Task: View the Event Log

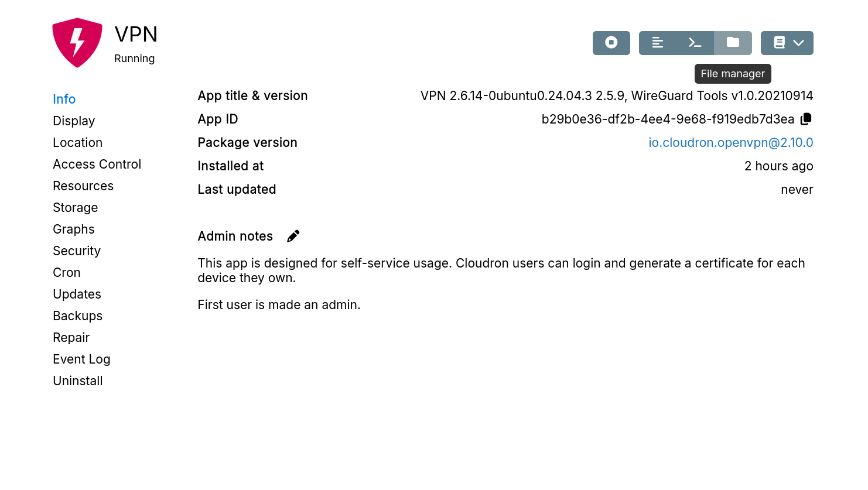Action: coord(81,359)
